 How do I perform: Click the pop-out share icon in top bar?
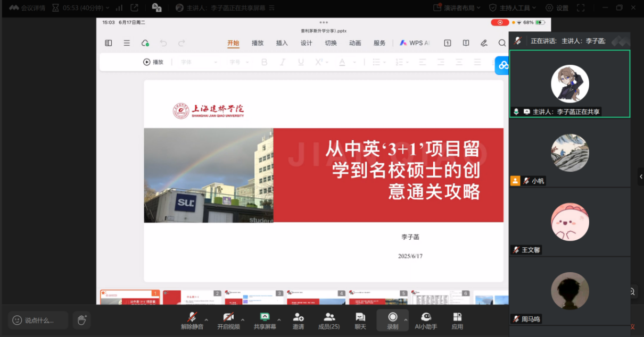135,8
